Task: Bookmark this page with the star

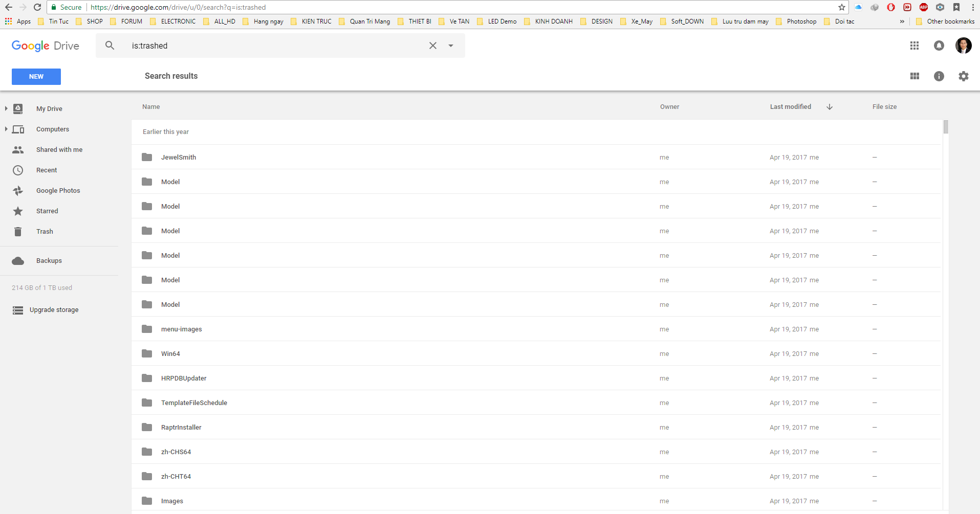Action: tap(842, 7)
